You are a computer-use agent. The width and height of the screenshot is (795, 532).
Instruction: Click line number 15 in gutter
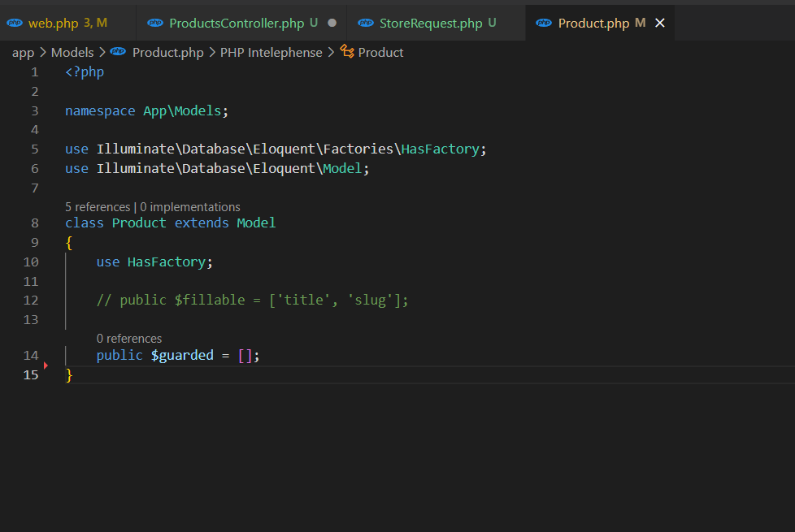31,375
